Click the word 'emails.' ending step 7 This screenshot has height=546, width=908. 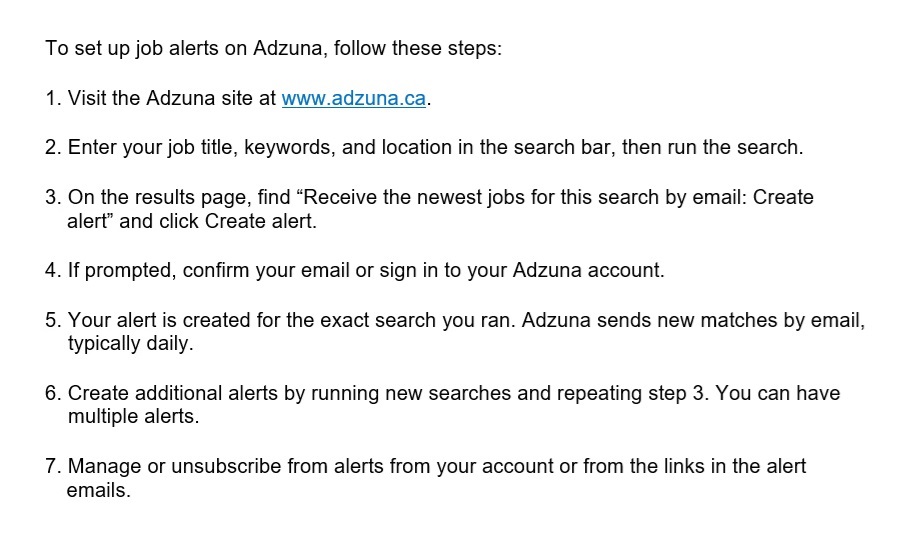pos(99,491)
